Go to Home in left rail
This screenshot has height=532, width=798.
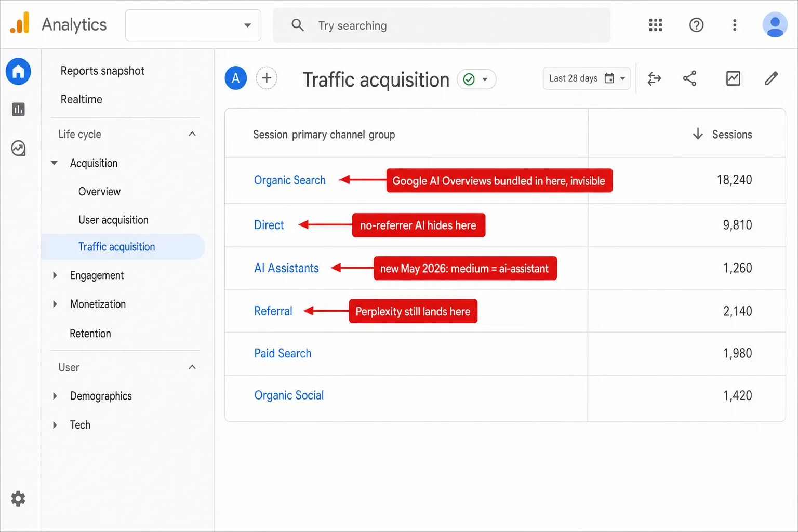(x=18, y=71)
